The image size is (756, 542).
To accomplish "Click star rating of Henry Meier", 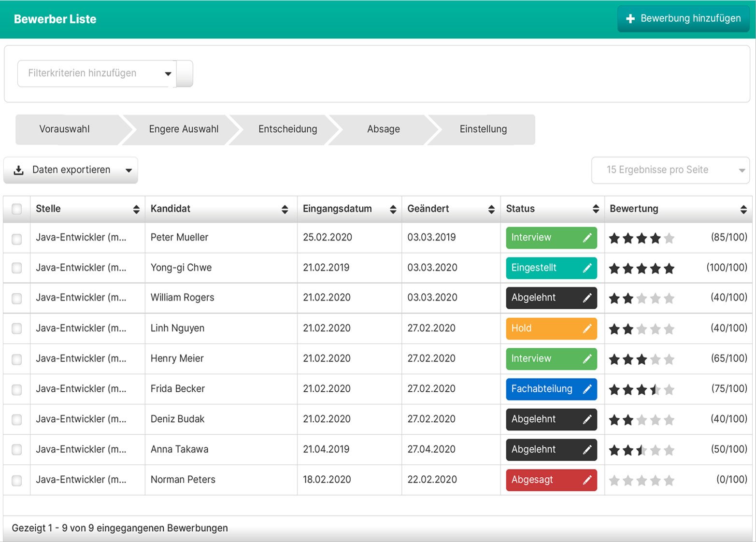I will tap(642, 359).
